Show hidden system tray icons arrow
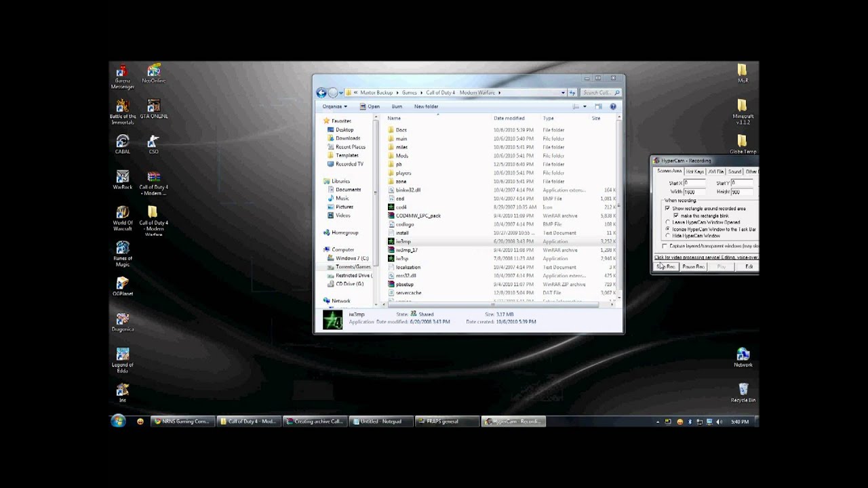 658,422
